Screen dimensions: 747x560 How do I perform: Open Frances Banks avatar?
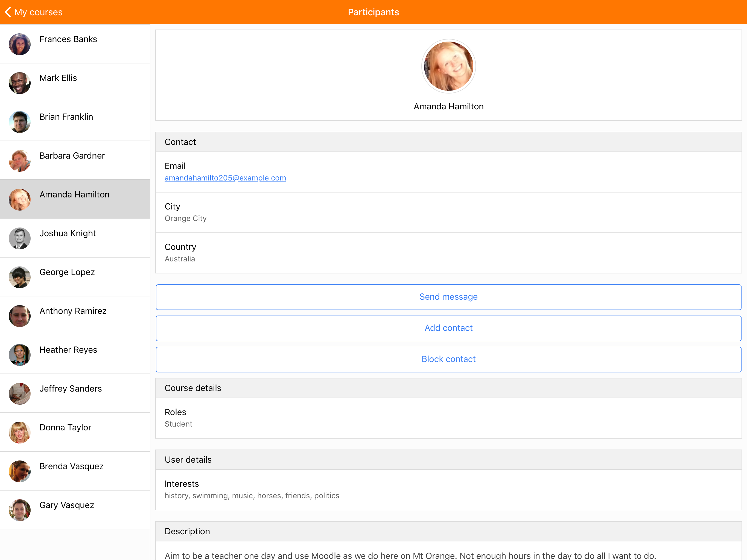(20, 44)
